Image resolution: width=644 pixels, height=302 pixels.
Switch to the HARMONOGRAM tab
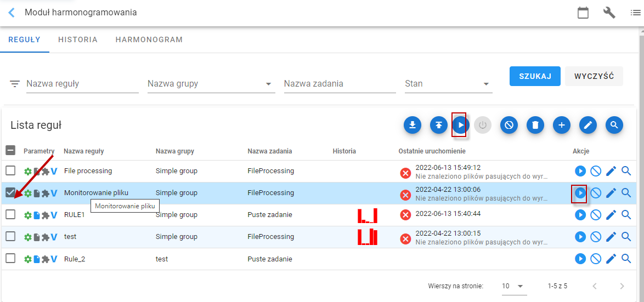click(149, 40)
